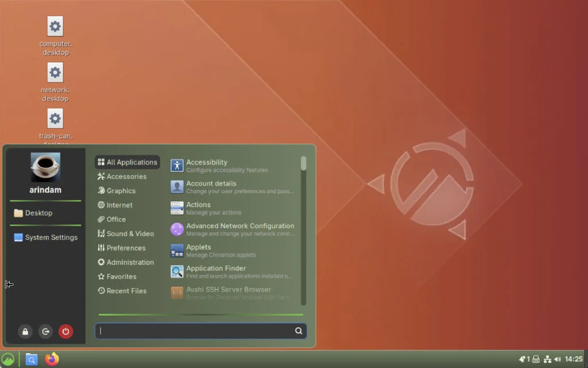Image resolution: width=588 pixels, height=368 pixels.
Task: Click the menu search input field
Action: point(195,331)
